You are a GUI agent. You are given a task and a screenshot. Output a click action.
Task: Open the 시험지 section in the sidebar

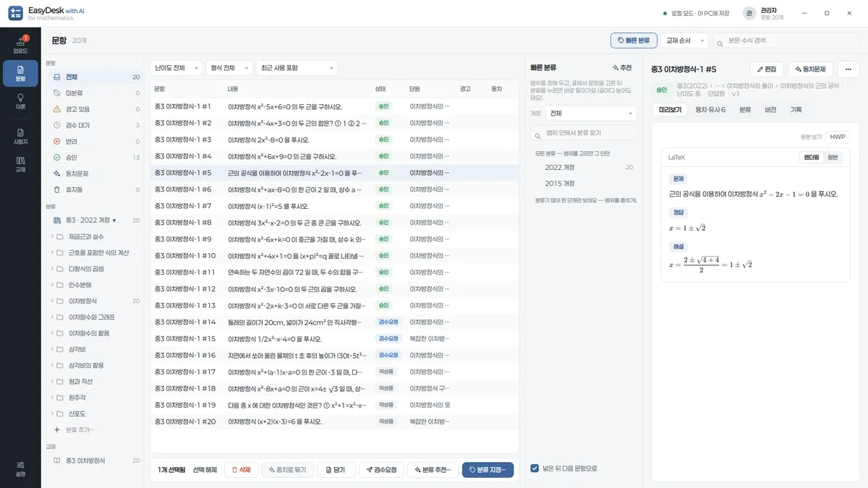click(x=20, y=136)
